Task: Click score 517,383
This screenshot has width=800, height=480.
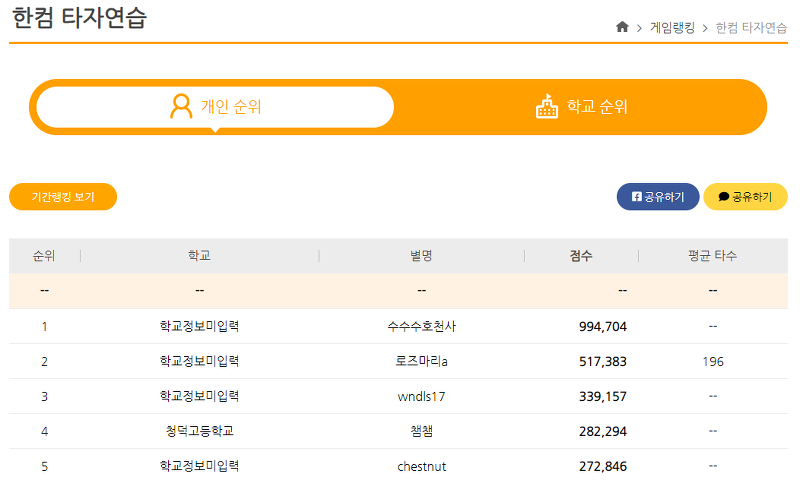Action: [x=603, y=361]
